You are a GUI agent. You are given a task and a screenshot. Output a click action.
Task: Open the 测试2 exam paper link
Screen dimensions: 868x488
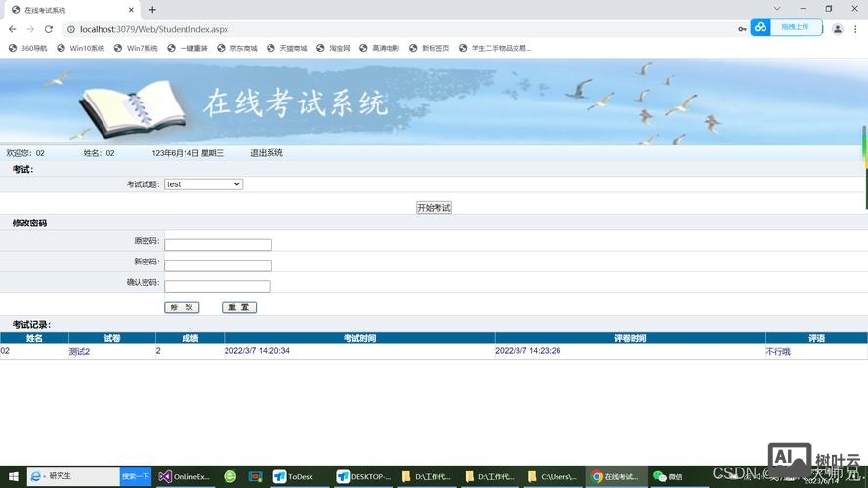(79, 351)
